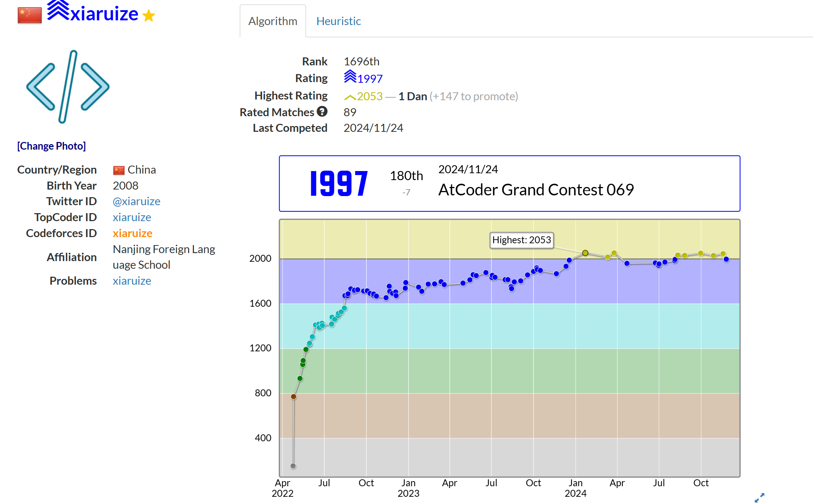813x504 pixels.
Task: Click the yellow chevron beside highest rating 2053
Action: coord(350,97)
